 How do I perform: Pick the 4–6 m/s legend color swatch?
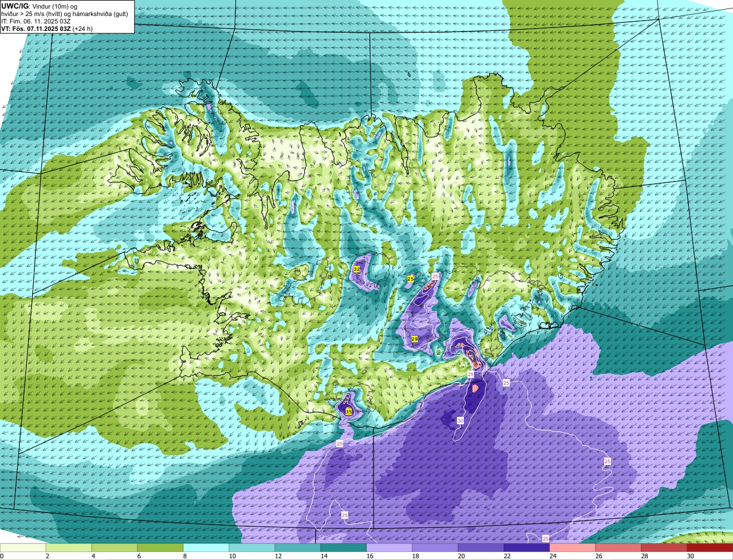(x=115, y=548)
